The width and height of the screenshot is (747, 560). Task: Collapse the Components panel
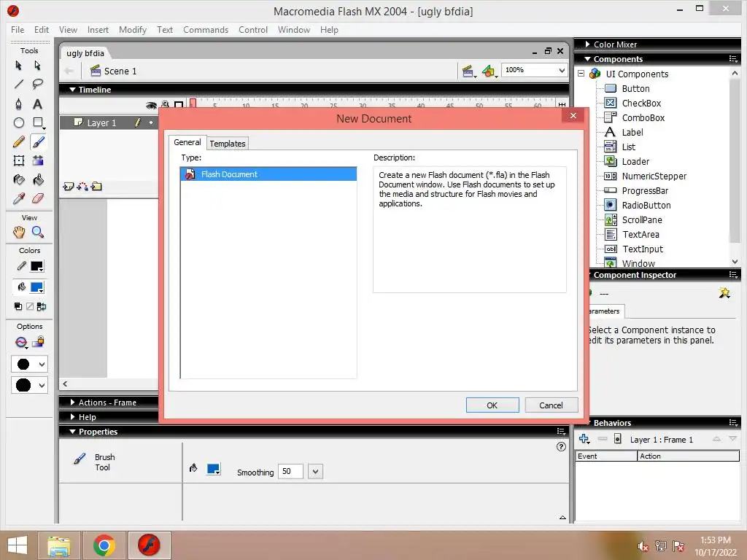click(588, 59)
